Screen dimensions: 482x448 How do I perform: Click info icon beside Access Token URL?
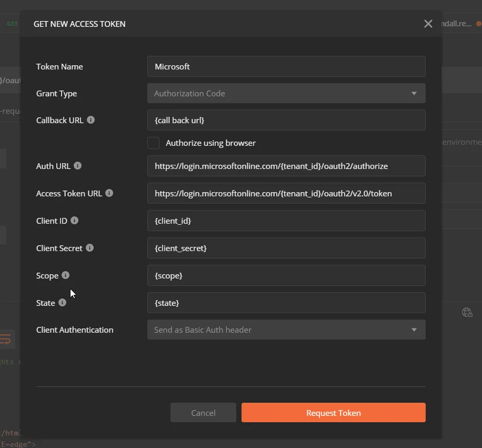point(109,193)
